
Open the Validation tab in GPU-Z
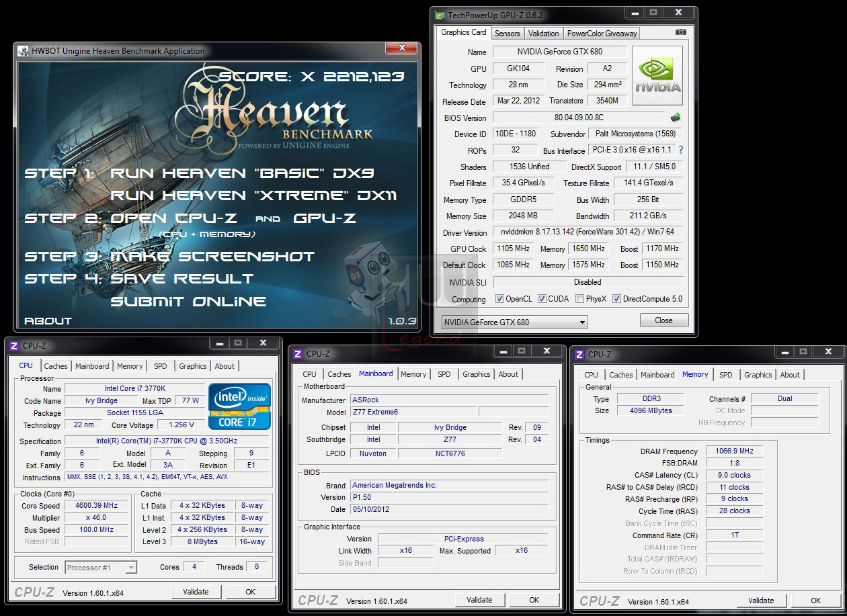(x=543, y=34)
